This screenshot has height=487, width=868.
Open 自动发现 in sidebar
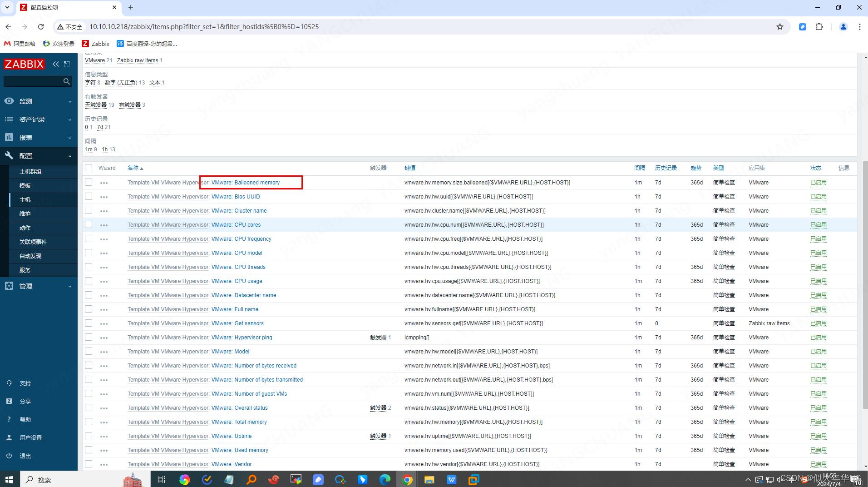pos(44,256)
